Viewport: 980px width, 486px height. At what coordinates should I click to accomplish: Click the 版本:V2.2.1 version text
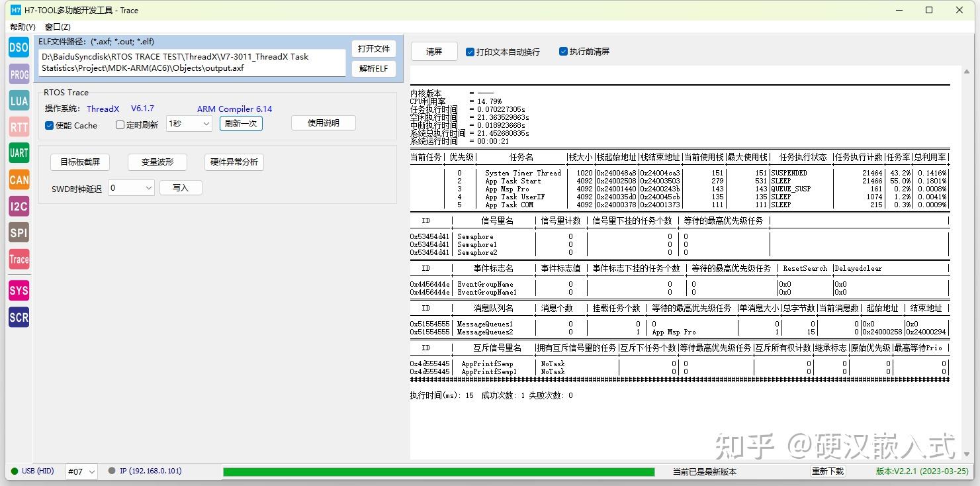[x=922, y=471]
